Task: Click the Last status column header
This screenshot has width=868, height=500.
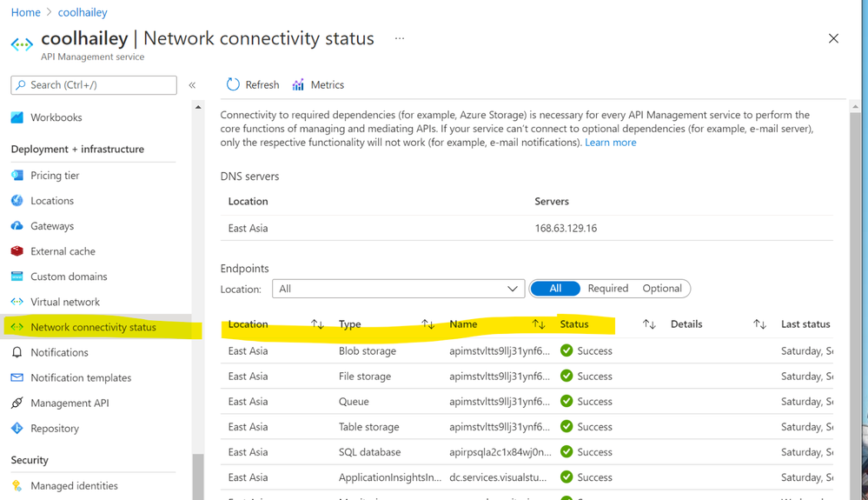Action: pyautogui.click(x=805, y=324)
